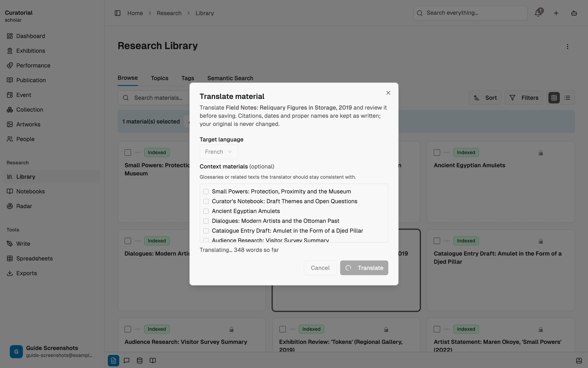Click the plus create icon

556,13
